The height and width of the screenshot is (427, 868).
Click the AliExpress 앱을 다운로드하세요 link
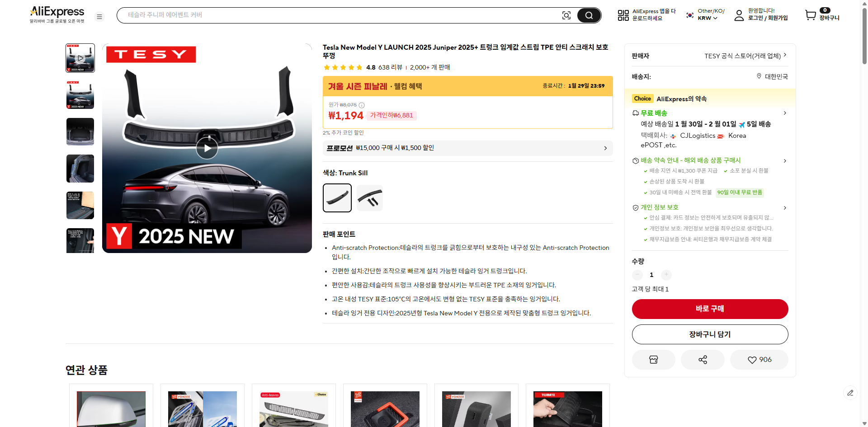tap(654, 15)
